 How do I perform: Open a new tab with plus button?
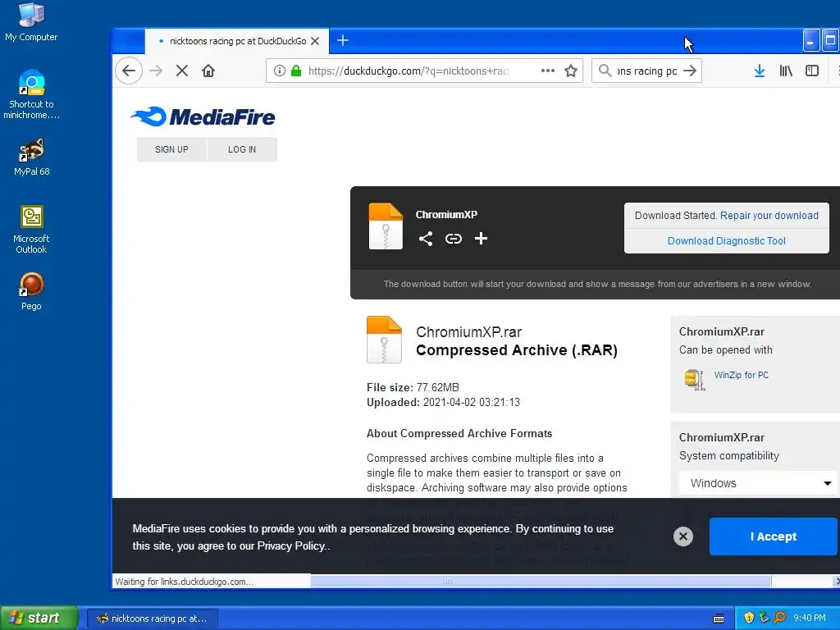343,40
